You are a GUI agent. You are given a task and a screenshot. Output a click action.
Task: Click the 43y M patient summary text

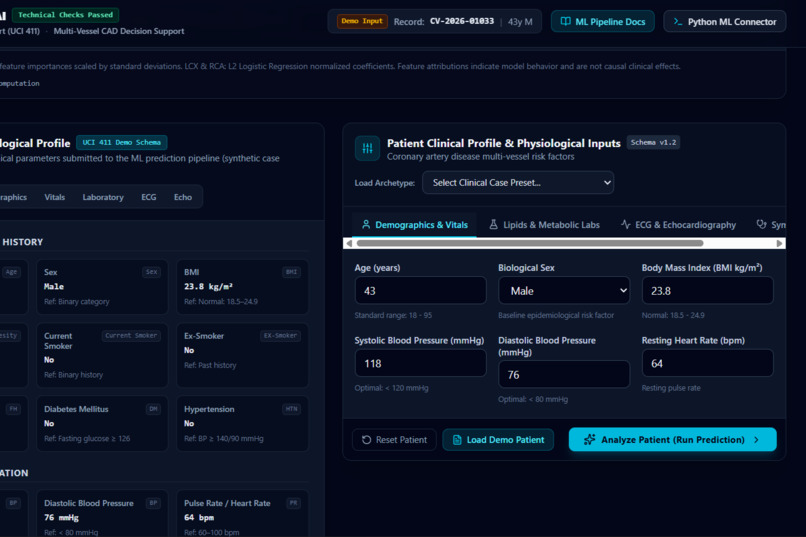pos(520,22)
